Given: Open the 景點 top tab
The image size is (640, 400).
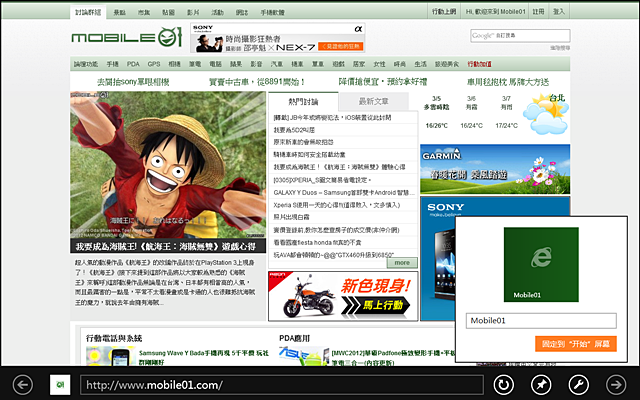Looking at the screenshot, I should click(x=120, y=12).
